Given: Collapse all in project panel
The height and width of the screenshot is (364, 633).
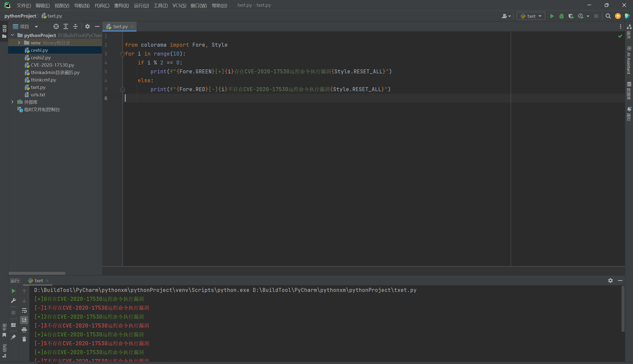Looking at the screenshot, I should pyautogui.click(x=75, y=26).
